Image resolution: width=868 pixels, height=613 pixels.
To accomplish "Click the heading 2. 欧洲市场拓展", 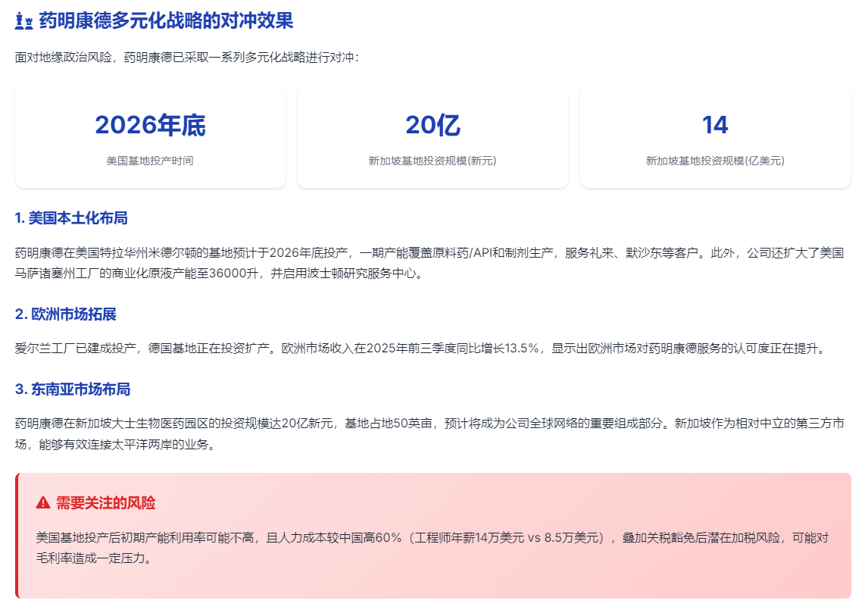I will pos(66,314).
